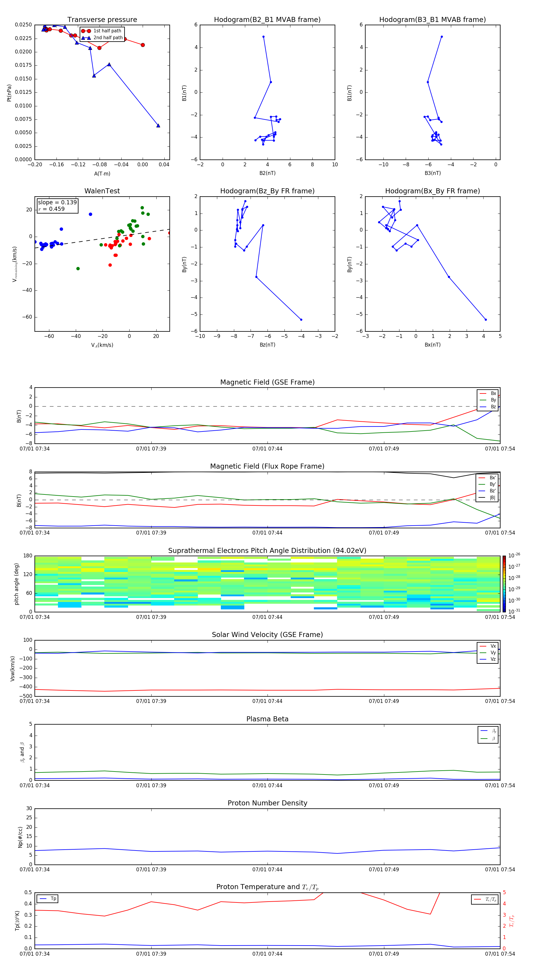Click the last blue triangle in Transverse pressure
Viewport: 535px width, 980px height.
tap(158, 125)
